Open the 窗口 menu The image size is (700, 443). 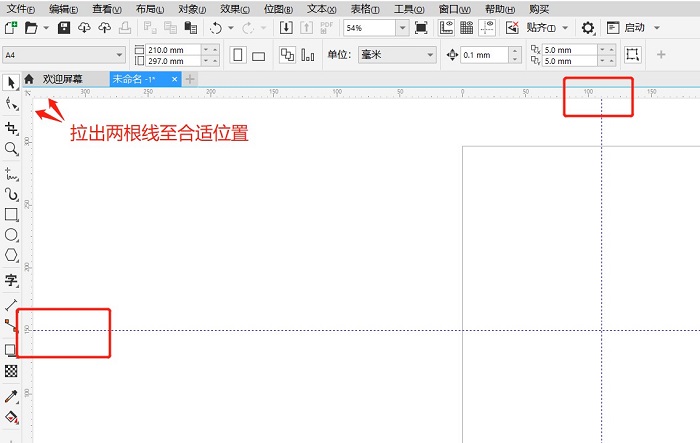pyautogui.click(x=454, y=9)
